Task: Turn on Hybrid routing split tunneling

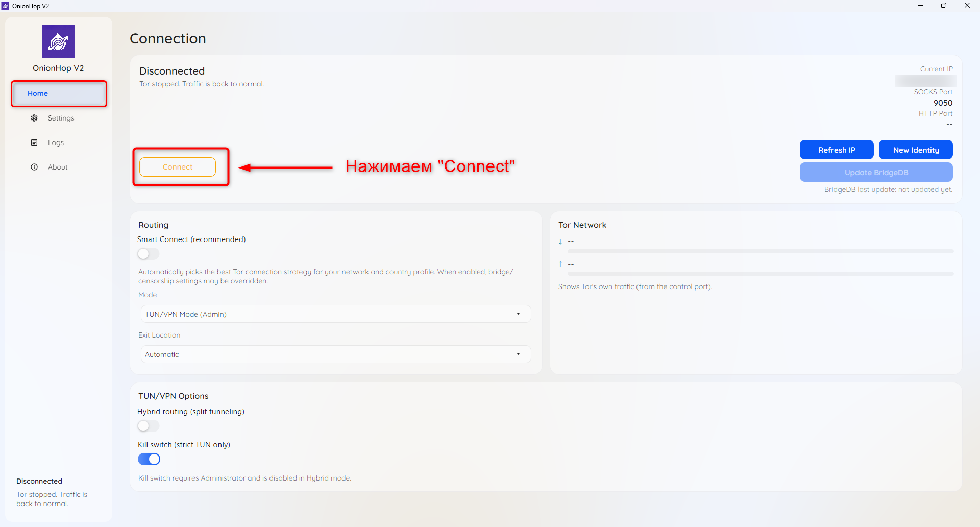Action: [x=149, y=426]
